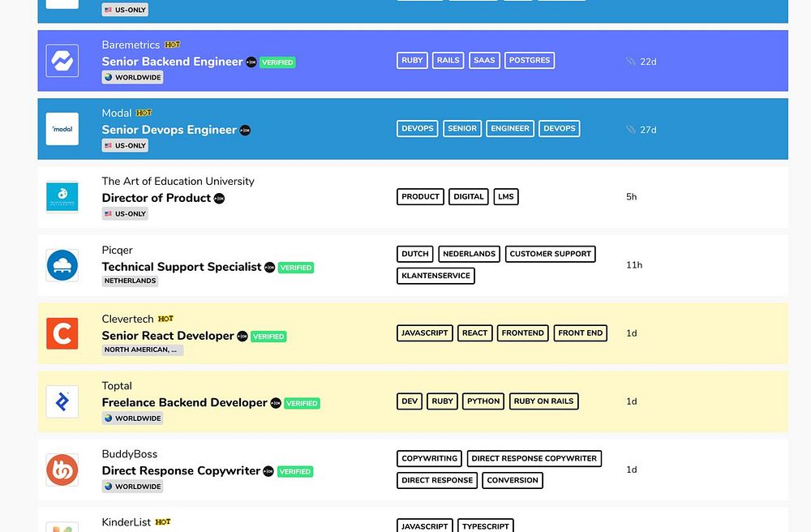Open the Senior React Developer job listing

coord(168,336)
